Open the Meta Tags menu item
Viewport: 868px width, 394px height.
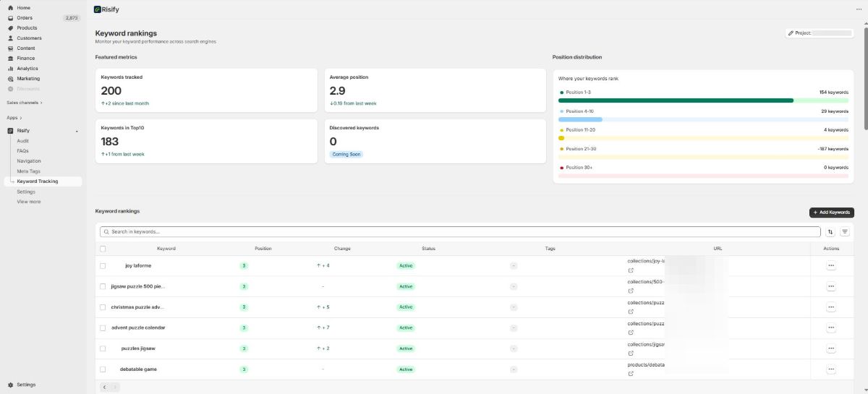point(28,171)
